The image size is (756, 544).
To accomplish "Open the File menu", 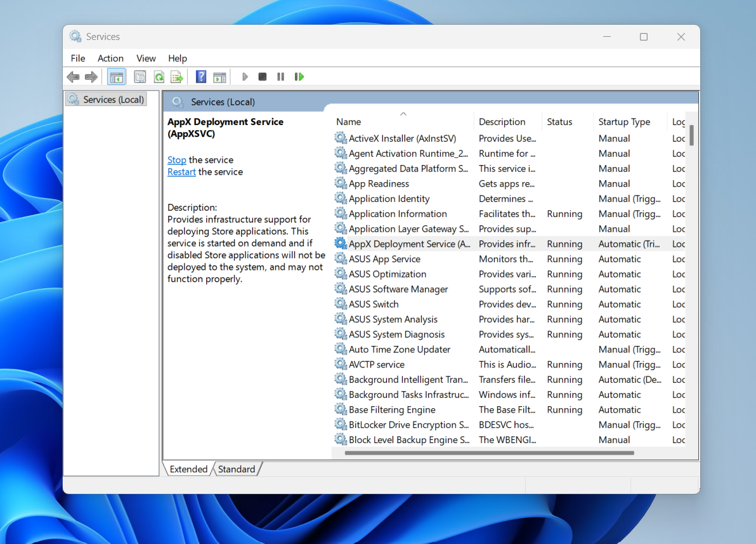I will pyautogui.click(x=78, y=58).
